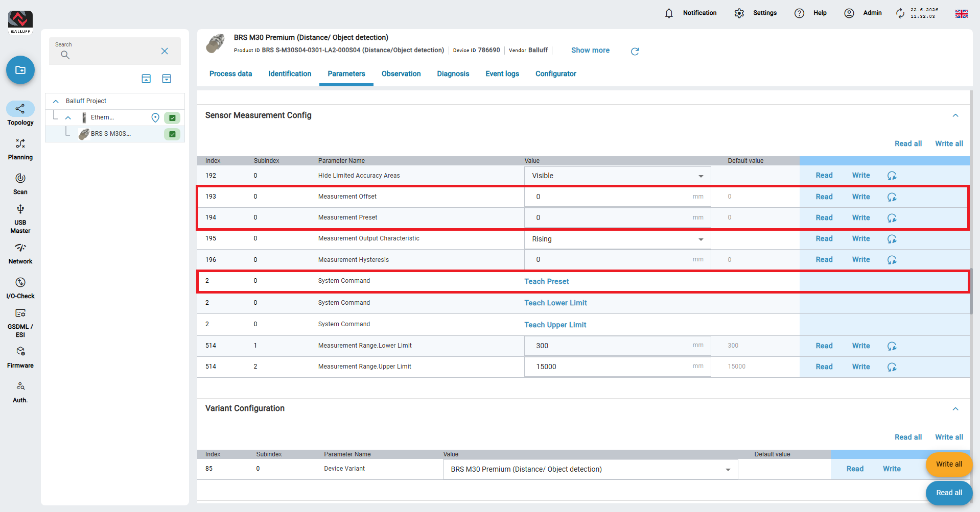Open the Device Variant dropdown
The width and height of the screenshot is (980, 512).
591,469
